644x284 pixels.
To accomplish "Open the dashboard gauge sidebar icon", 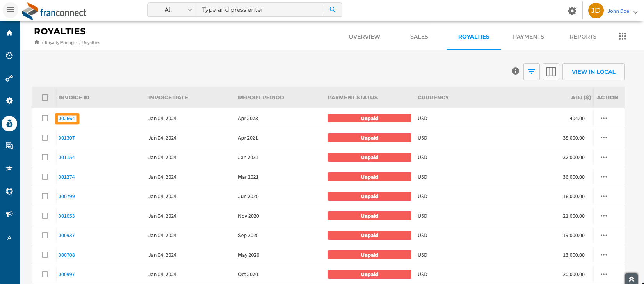I will pos(9,55).
